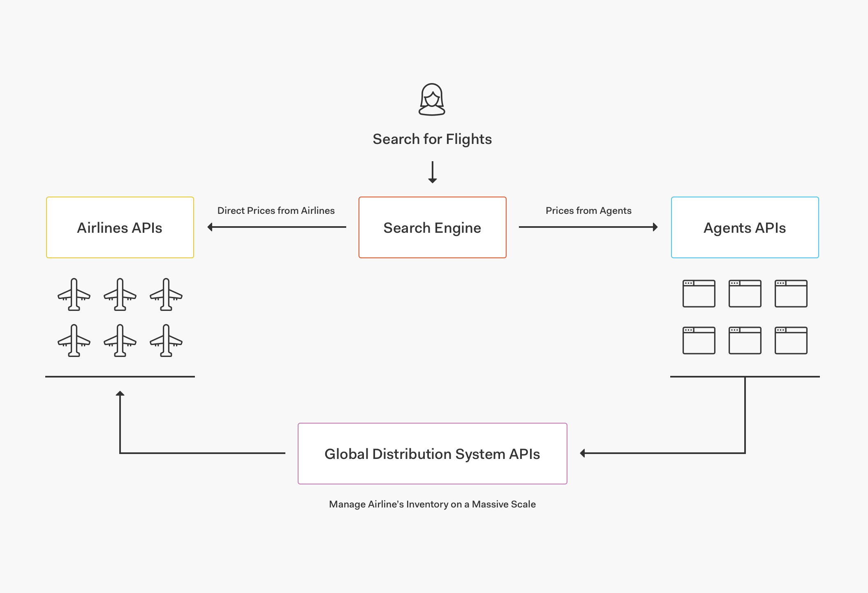Click the top-left airplane icon
This screenshot has height=593, width=868.
(x=74, y=294)
